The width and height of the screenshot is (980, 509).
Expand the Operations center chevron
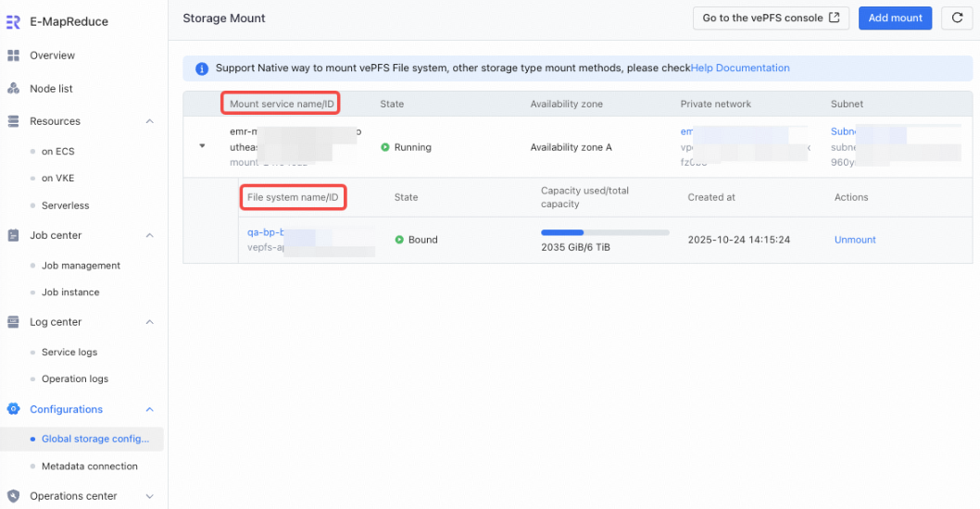tap(149, 497)
